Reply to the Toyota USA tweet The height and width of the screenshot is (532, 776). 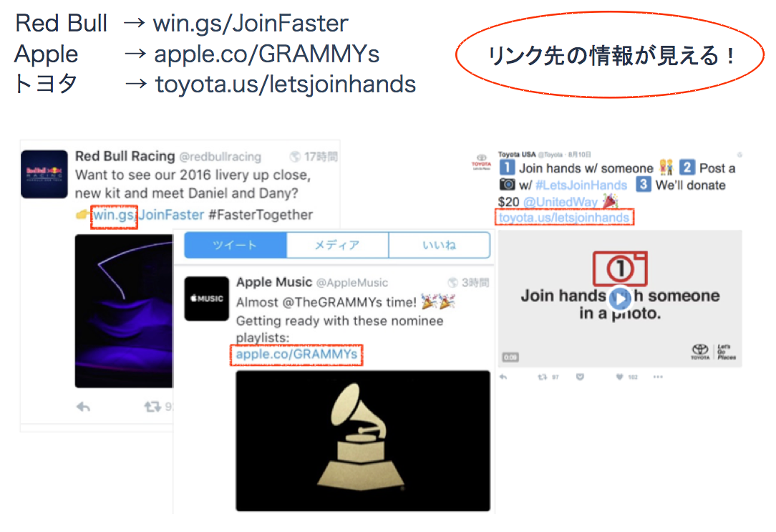pyautogui.click(x=503, y=377)
